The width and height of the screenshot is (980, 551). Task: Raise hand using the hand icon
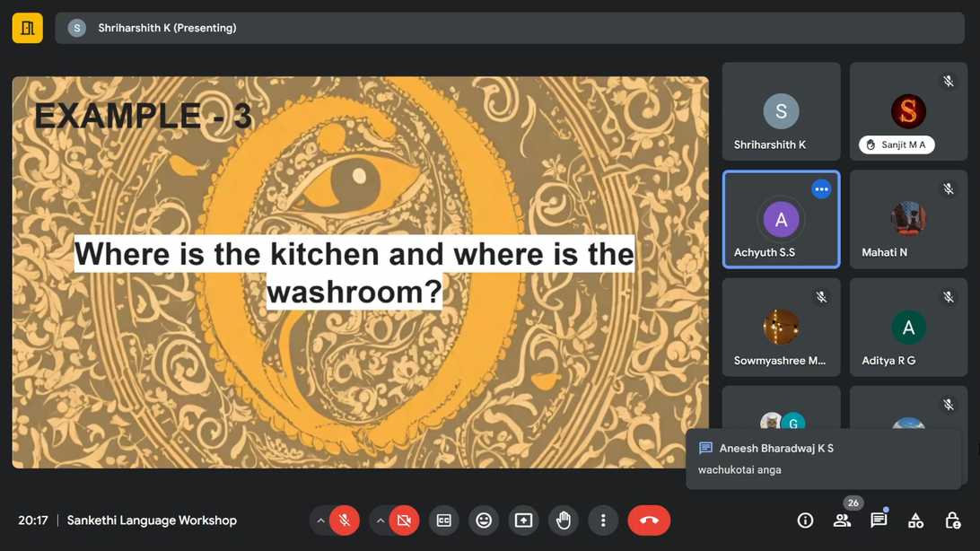pyautogui.click(x=564, y=520)
